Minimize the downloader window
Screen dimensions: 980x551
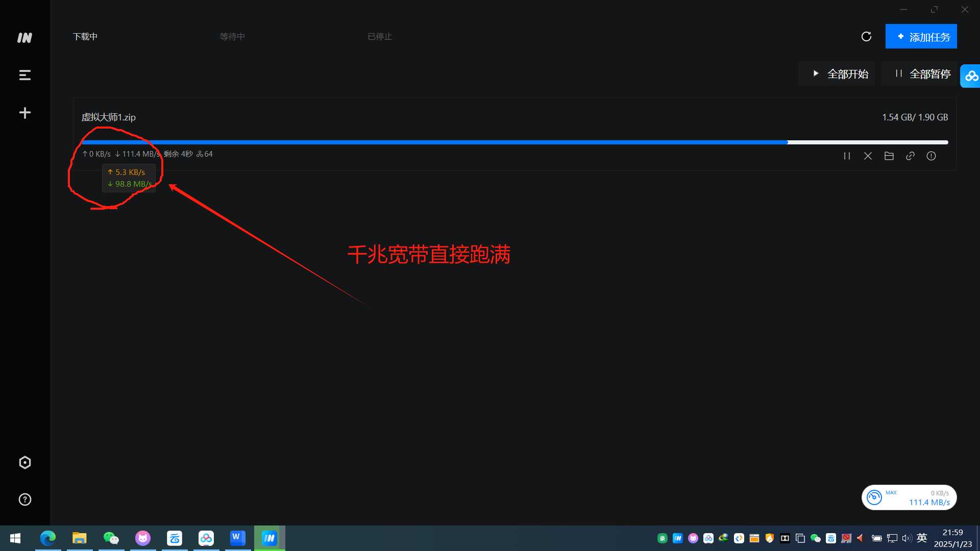point(903,9)
